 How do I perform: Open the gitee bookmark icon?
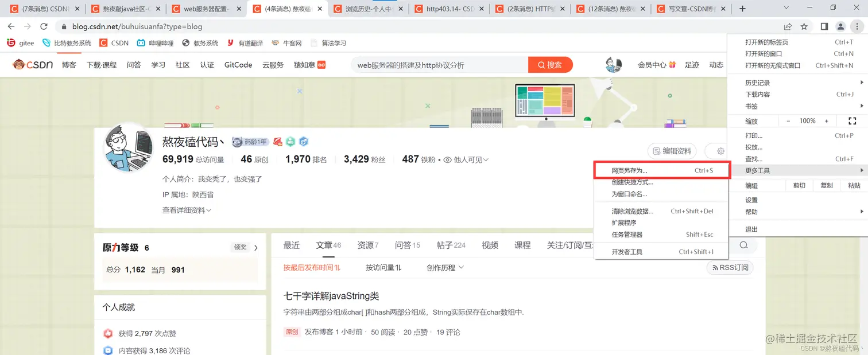(10, 42)
